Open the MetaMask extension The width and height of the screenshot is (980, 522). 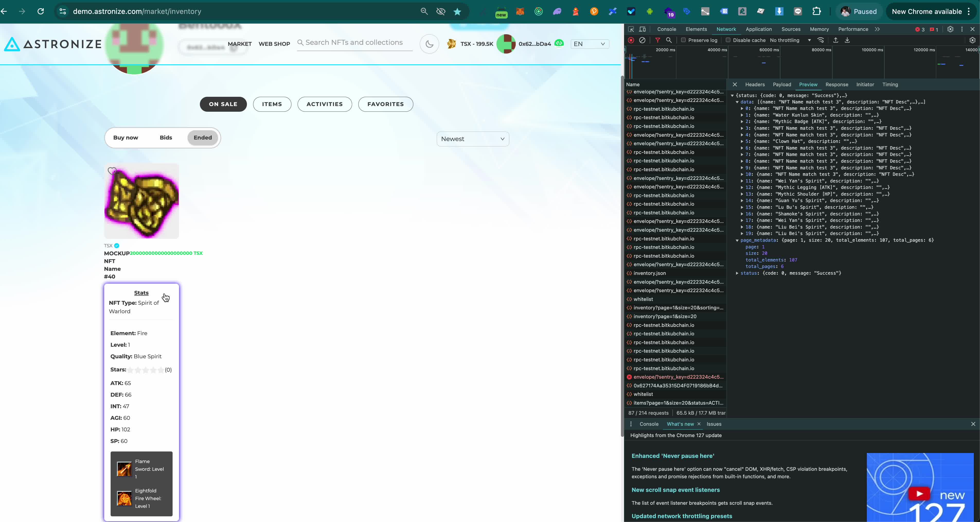pyautogui.click(x=520, y=11)
